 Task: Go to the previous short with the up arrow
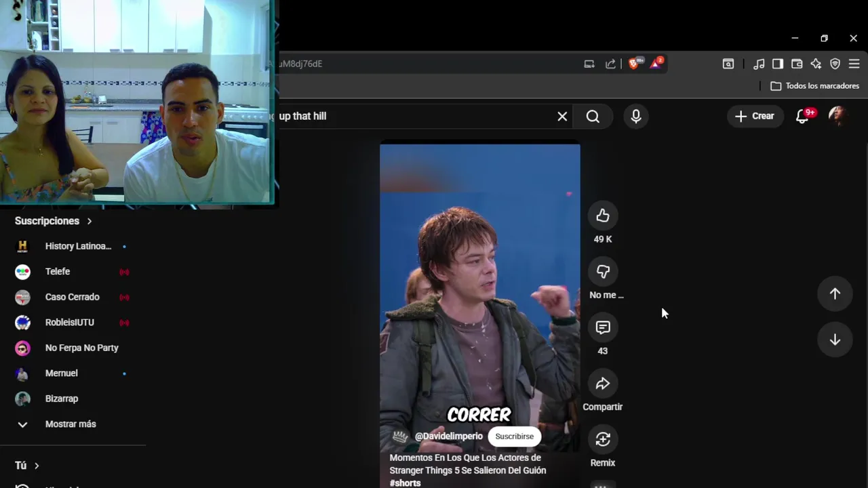click(835, 293)
